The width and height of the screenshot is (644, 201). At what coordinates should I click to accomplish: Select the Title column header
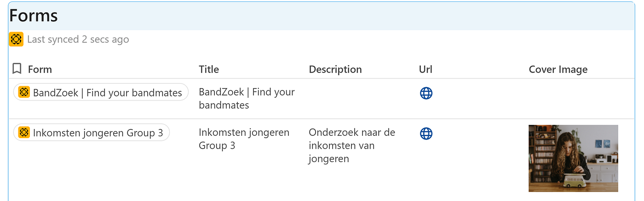pos(209,69)
